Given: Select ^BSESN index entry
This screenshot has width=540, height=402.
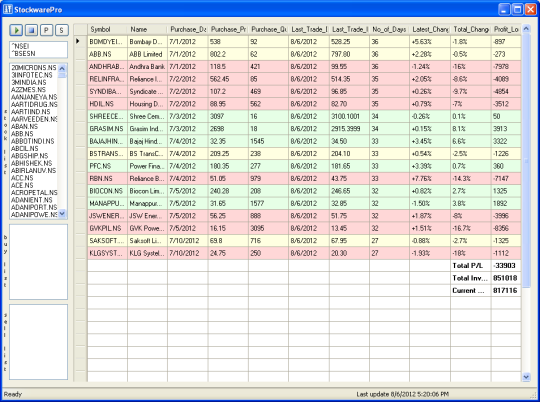Looking at the screenshot, I should tap(24, 53).
